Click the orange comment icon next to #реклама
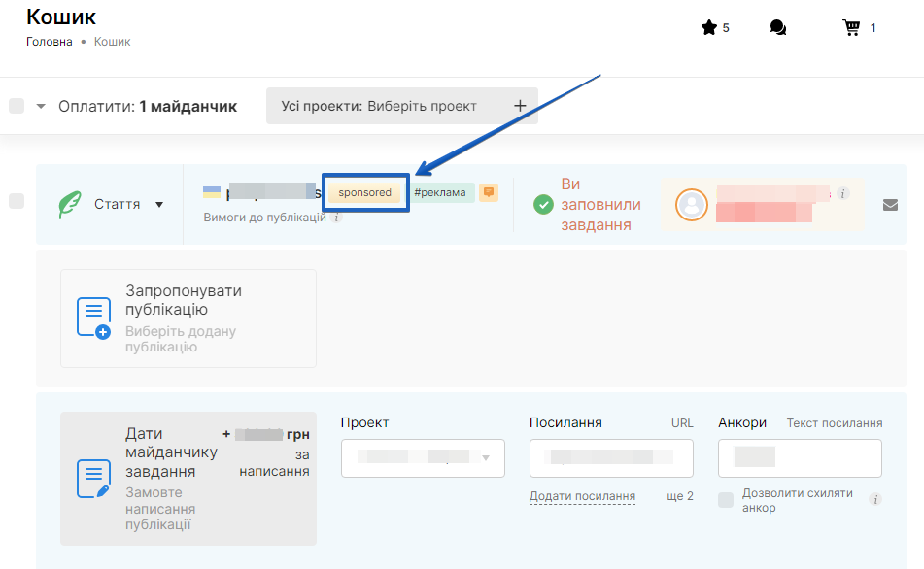Image resolution: width=924 pixels, height=569 pixels. (489, 192)
